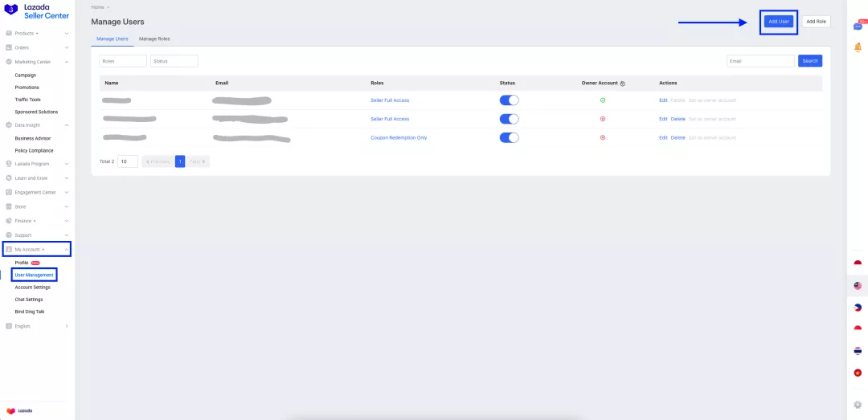This screenshot has width=868, height=420.
Task: Open the chat messages icon with badge
Action: point(858,26)
